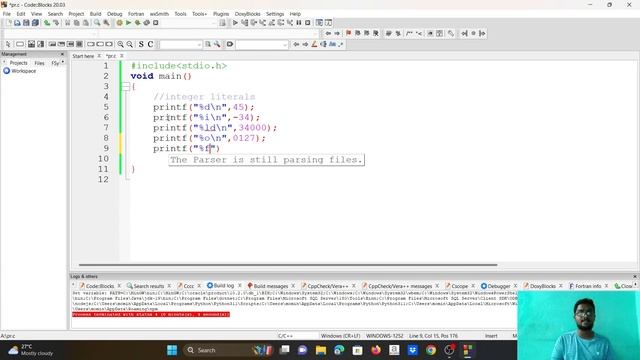Viewport: 640px width, 360px height.
Task: Click the Abort build icon
Action: click(x=156, y=23)
